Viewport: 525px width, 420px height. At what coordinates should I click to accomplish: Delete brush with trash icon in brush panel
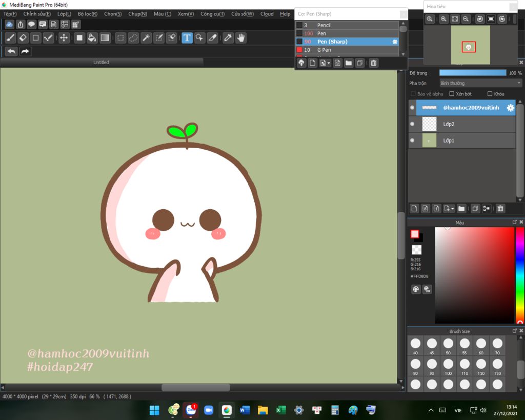coord(374,63)
